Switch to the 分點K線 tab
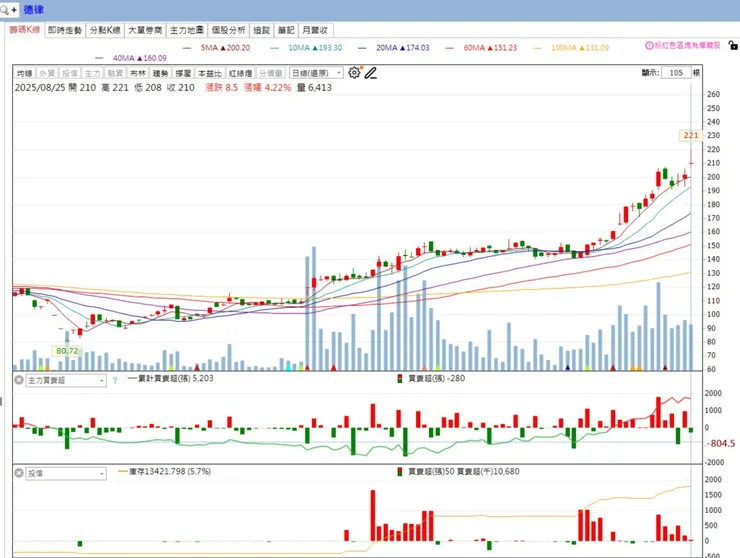The image size is (740, 558). [x=105, y=30]
